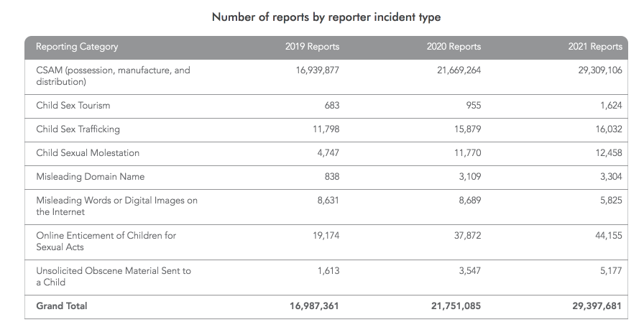Select the '2020 Reports' column header
The height and width of the screenshot is (330, 644).
click(454, 47)
